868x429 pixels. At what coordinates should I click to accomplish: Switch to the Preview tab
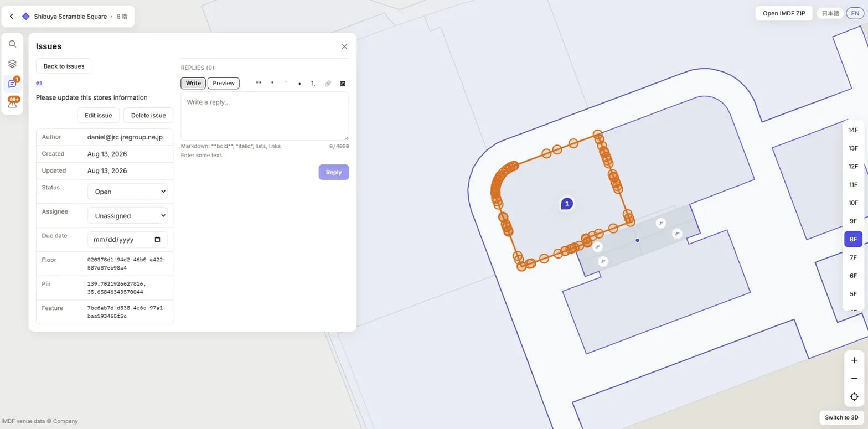tap(224, 83)
